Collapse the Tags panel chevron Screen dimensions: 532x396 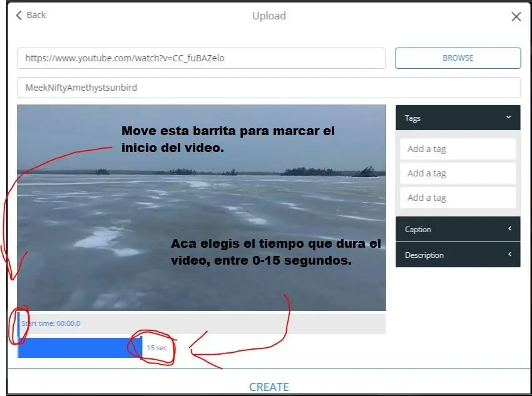point(508,118)
